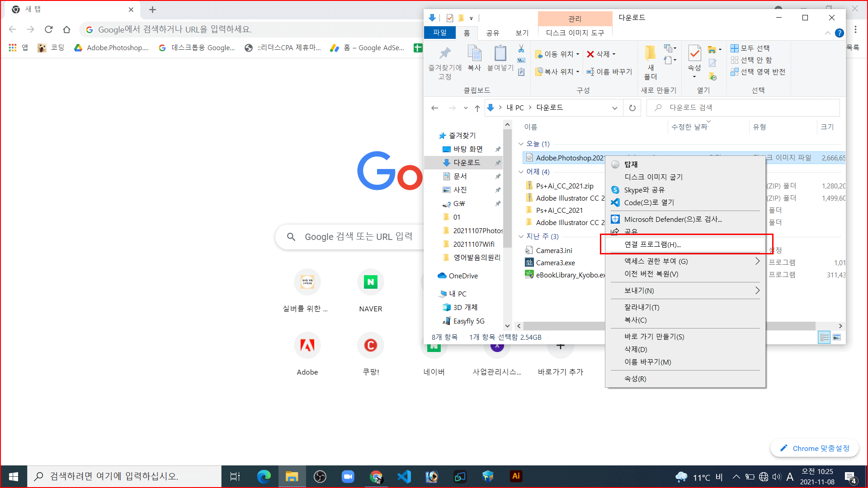Collapse the 어제 (4) file group

[x=521, y=172]
